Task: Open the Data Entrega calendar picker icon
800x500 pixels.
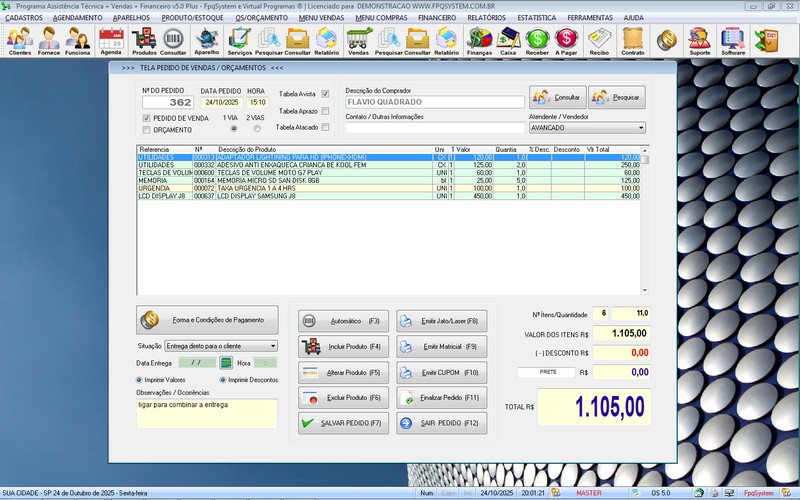Action: click(x=226, y=363)
